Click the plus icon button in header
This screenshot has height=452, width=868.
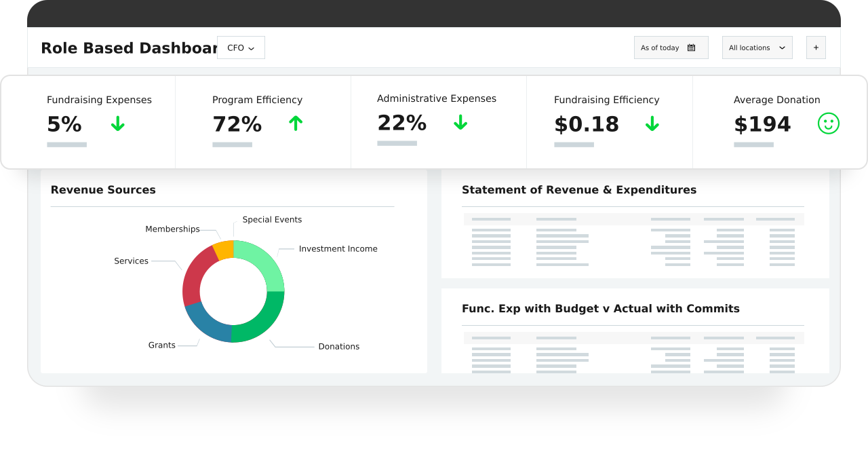pos(816,48)
